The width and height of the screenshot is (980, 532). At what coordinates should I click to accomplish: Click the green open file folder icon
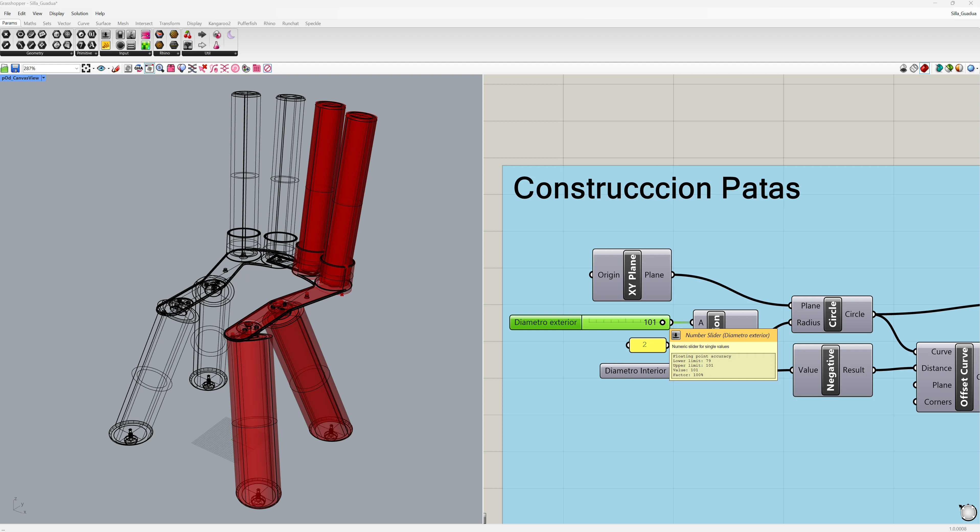coord(5,69)
